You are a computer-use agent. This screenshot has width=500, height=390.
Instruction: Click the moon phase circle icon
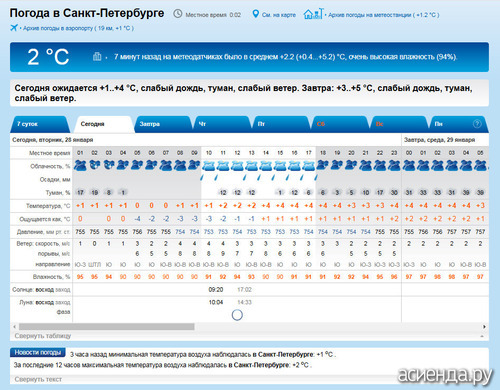click(x=237, y=315)
